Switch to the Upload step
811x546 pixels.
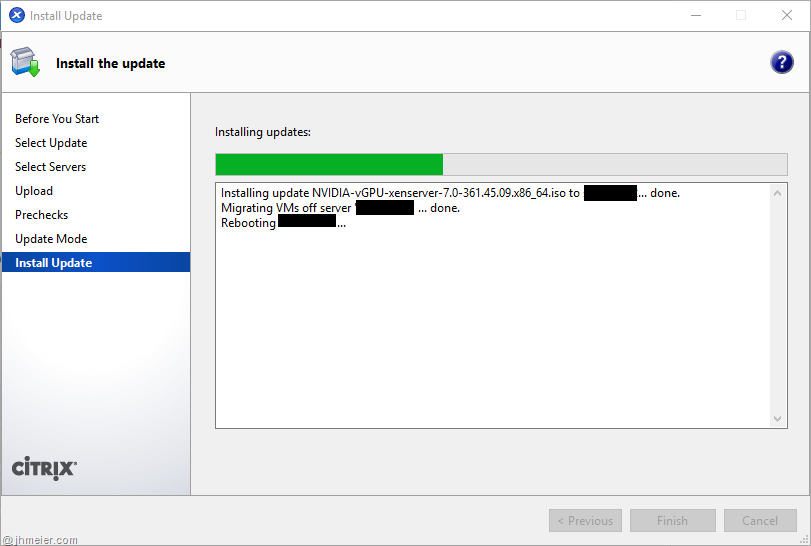[x=34, y=191]
